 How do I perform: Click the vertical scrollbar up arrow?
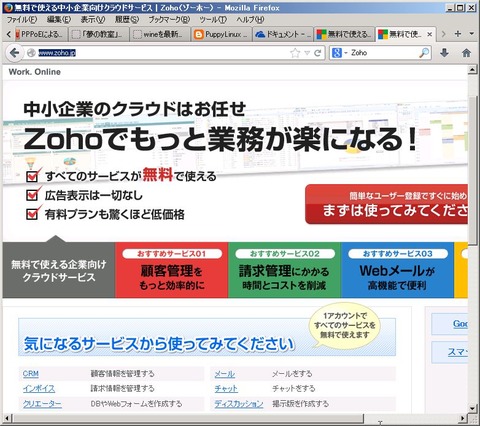(x=472, y=70)
